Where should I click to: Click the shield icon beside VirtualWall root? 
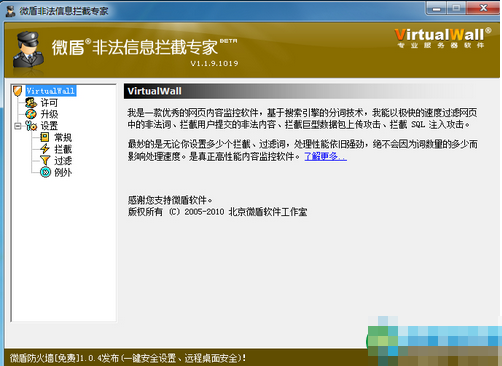tap(17, 91)
